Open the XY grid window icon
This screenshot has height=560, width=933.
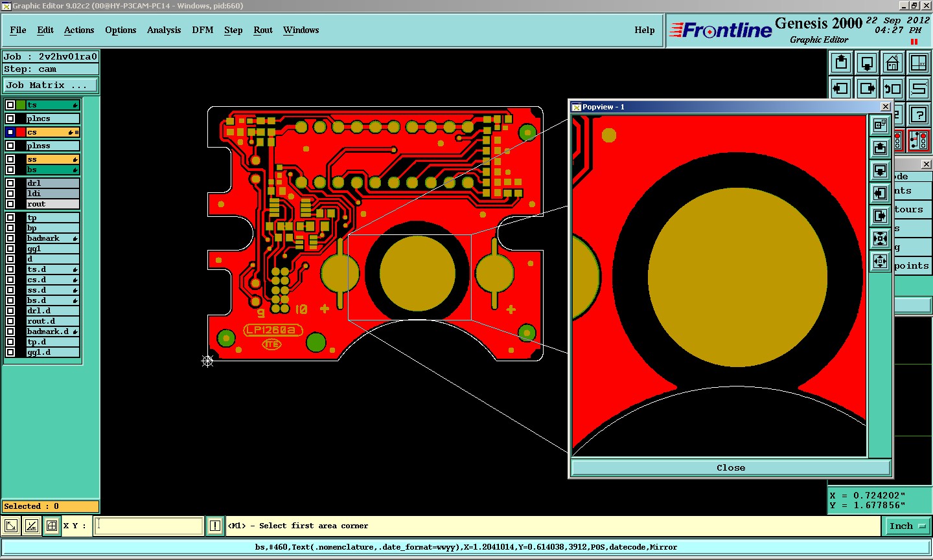click(x=919, y=63)
